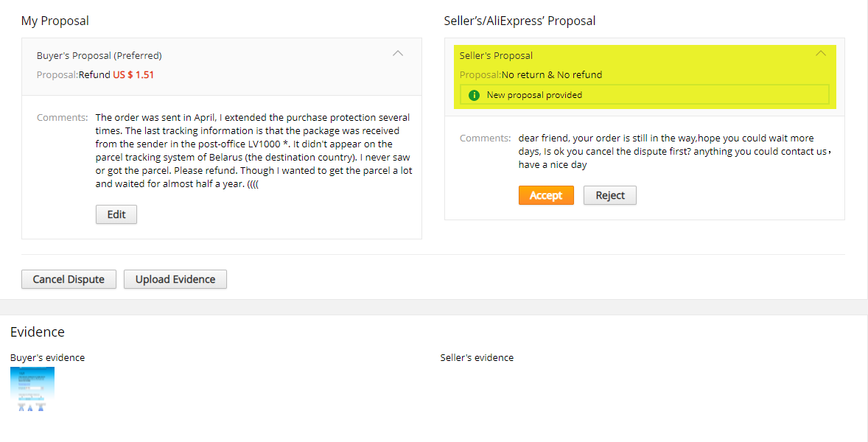
Task: Click the "Seller's Proposal" header title
Action: (x=496, y=55)
